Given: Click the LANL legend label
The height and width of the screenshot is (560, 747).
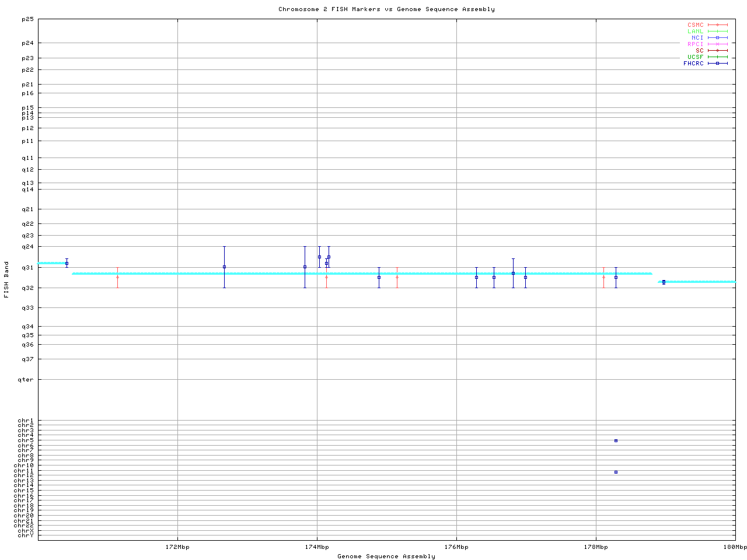Looking at the screenshot, I should coord(695,32).
